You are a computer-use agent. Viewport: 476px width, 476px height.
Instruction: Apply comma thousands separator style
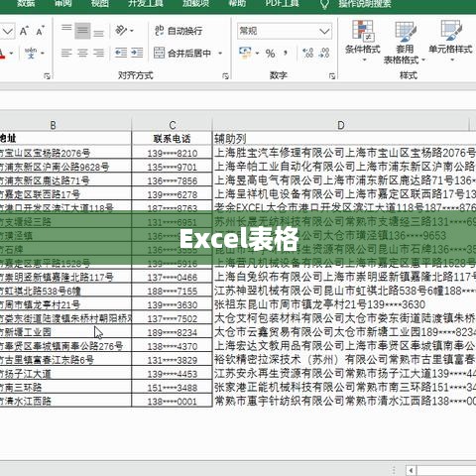[x=286, y=53]
